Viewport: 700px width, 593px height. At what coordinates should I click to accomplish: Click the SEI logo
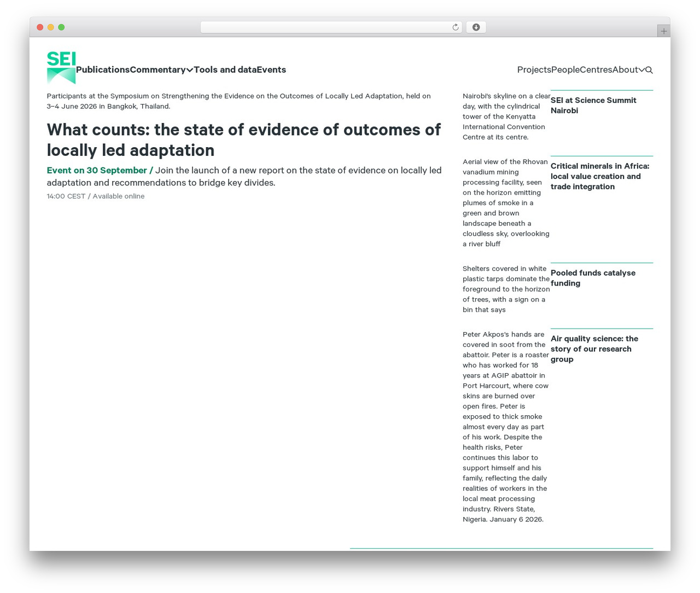(x=61, y=68)
